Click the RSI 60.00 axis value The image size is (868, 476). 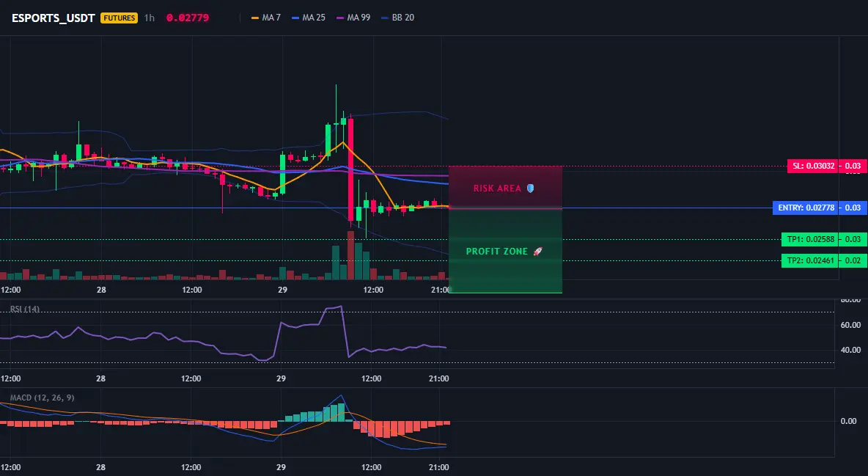[851, 325]
